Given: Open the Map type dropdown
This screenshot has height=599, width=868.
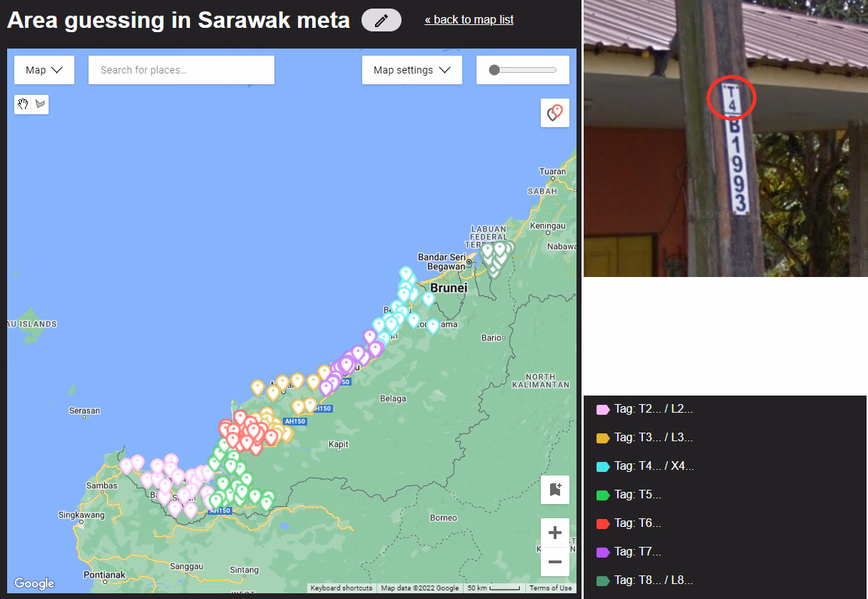Looking at the screenshot, I should pos(44,70).
